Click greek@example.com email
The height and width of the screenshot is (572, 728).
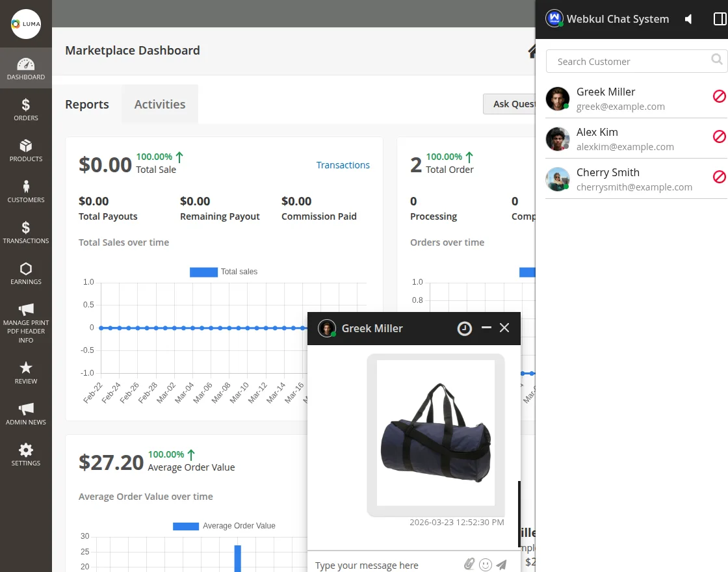click(620, 107)
